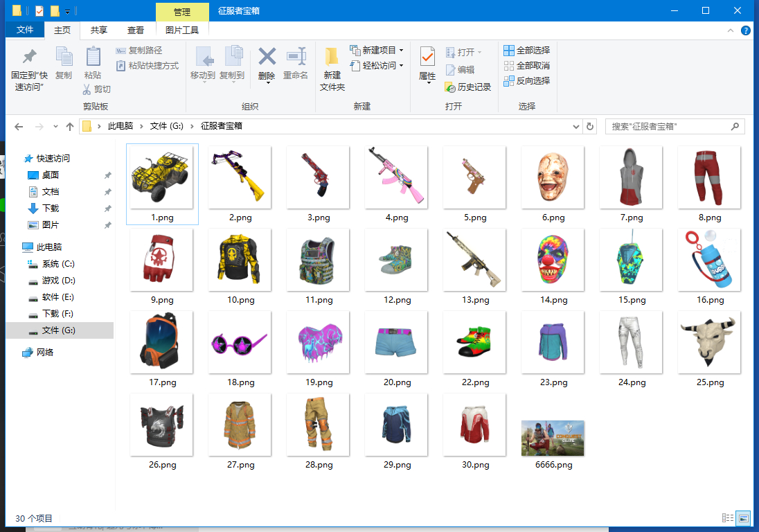This screenshot has height=532, width=759.
Task: Open the Properties (属性) icon
Action: click(427, 57)
